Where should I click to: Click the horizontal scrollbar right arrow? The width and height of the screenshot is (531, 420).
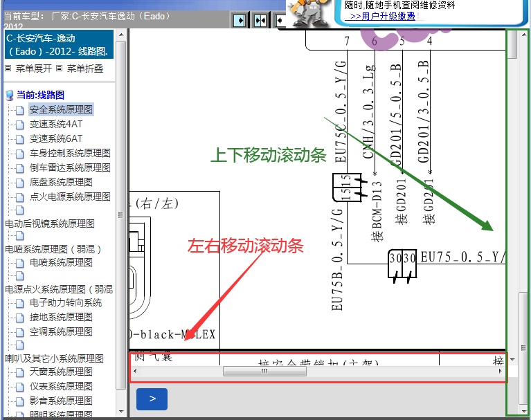click(500, 371)
